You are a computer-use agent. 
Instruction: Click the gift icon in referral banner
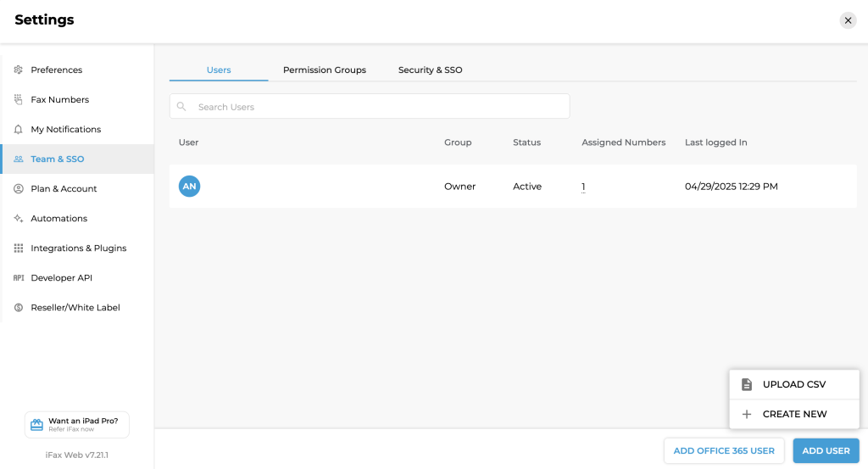click(x=36, y=425)
